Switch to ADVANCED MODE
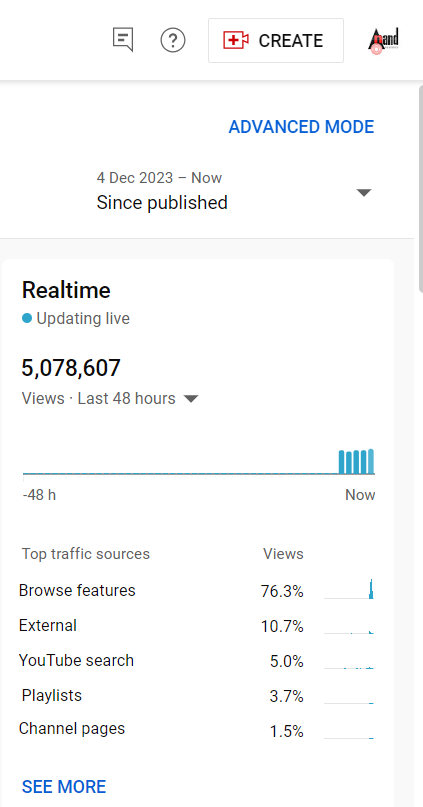Viewport: 423px width, 807px height. (301, 127)
